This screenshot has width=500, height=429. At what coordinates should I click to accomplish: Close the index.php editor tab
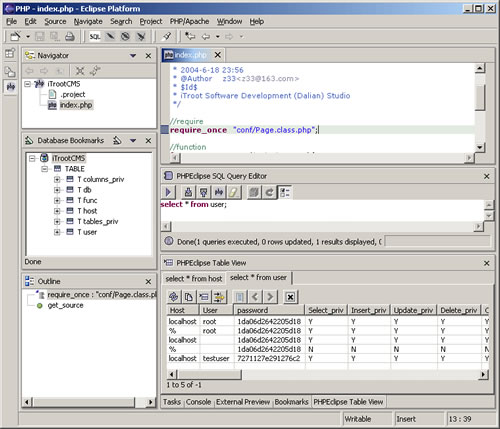(x=218, y=55)
